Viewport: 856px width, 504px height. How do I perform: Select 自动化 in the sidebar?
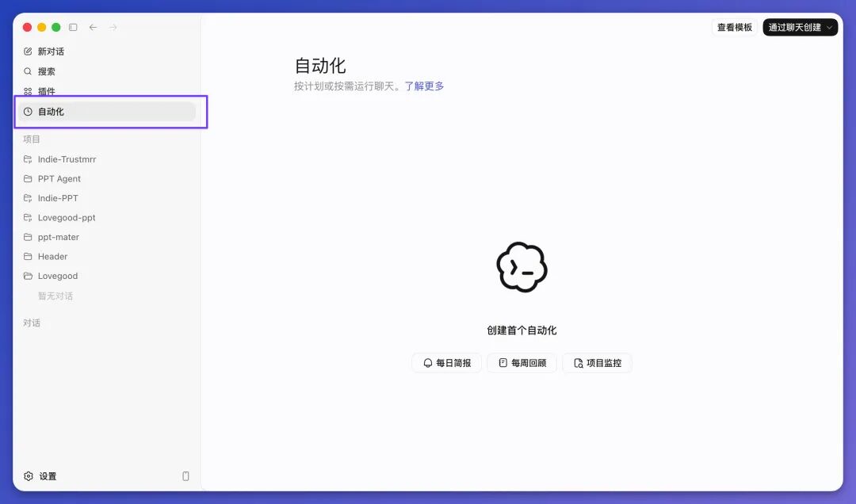107,112
